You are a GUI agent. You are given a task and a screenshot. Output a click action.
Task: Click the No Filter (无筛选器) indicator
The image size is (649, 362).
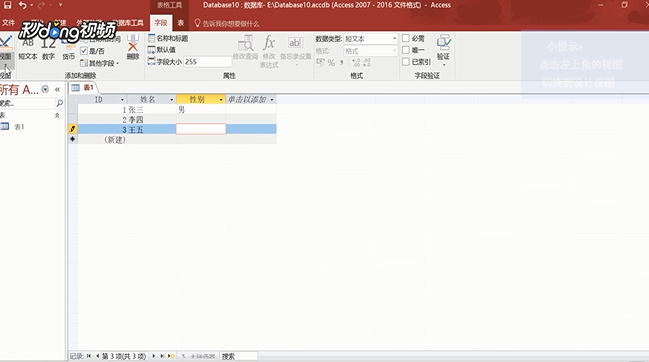(x=198, y=356)
